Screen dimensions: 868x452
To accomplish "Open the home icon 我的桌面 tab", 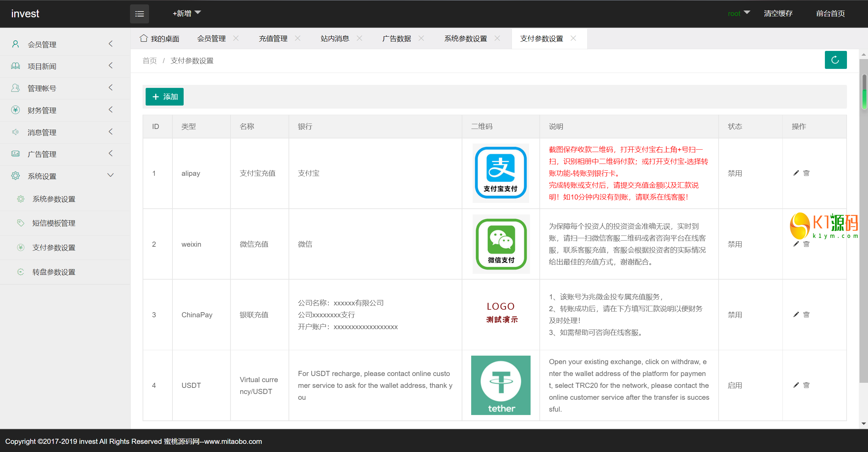I will 160,39.
